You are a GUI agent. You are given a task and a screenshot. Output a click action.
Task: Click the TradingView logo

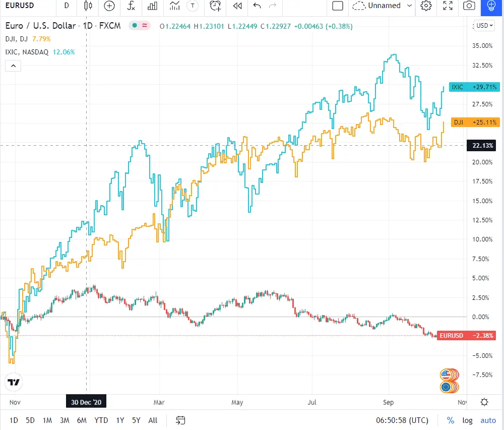14,382
